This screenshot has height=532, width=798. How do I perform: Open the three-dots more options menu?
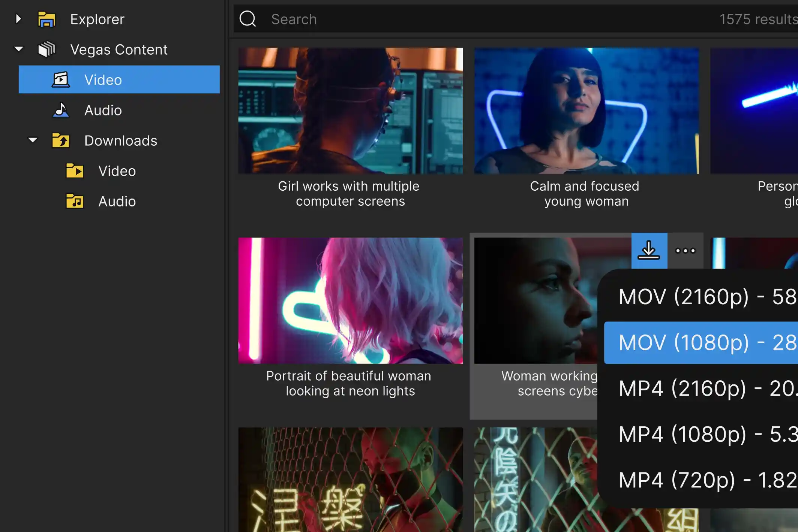pos(685,250)
